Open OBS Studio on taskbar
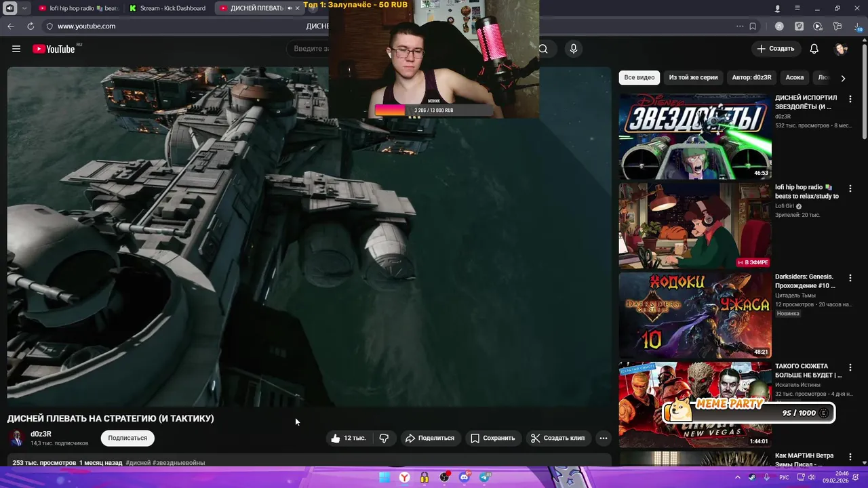868x488 pixels. point(444,477)
